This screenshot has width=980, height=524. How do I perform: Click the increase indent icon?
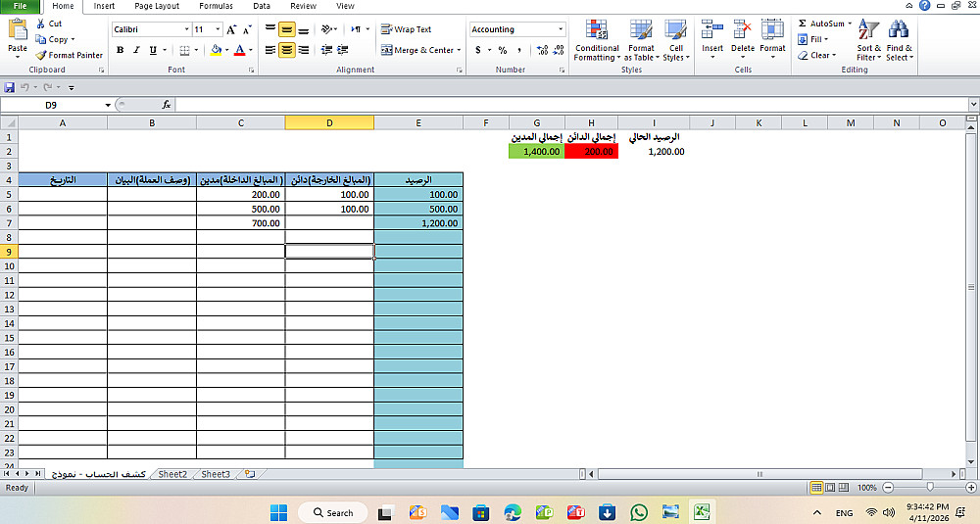click(342, 50)
